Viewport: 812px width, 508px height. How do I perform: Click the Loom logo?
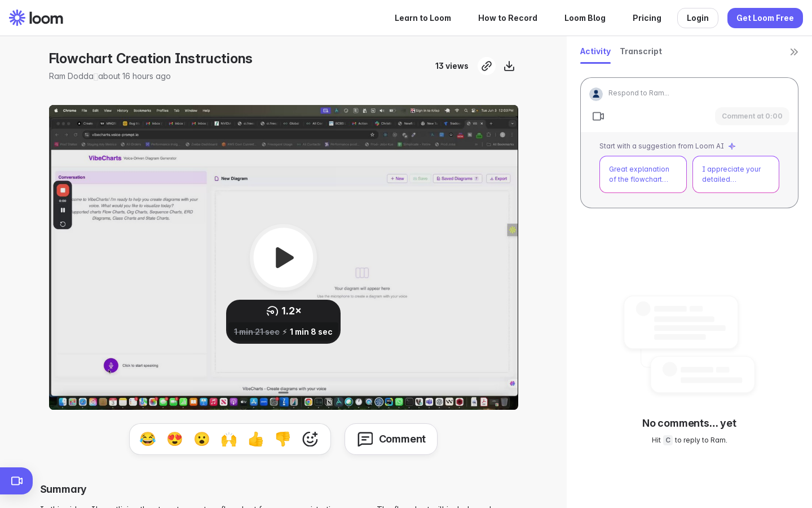pyautogui.click(x=36, y=18)
